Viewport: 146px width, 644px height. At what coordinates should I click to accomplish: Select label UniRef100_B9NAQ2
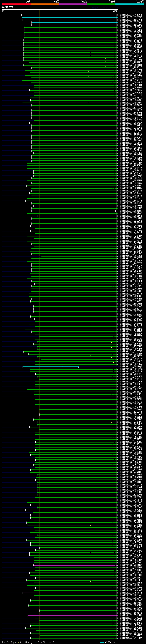[131, 366]
